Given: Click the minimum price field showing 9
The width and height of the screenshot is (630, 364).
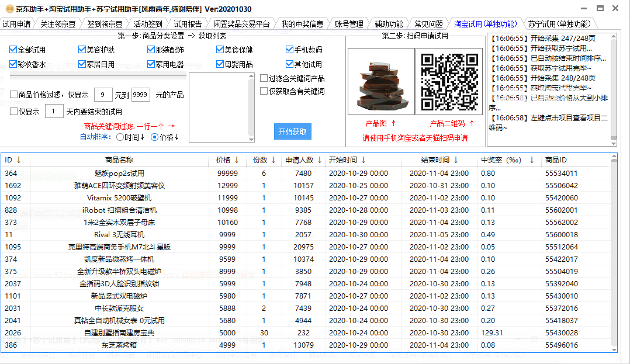Looking at the screenshot, I should 103,95.
